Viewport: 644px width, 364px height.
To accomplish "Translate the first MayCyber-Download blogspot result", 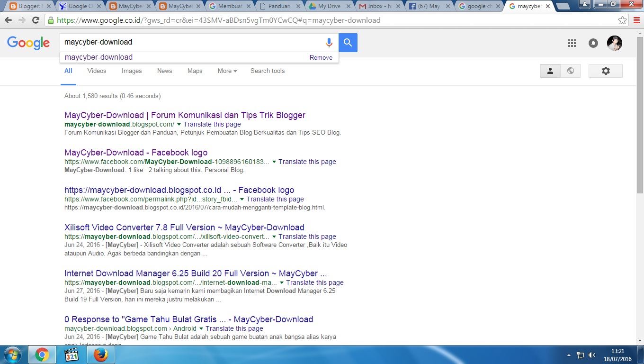I will pos(212,125).
